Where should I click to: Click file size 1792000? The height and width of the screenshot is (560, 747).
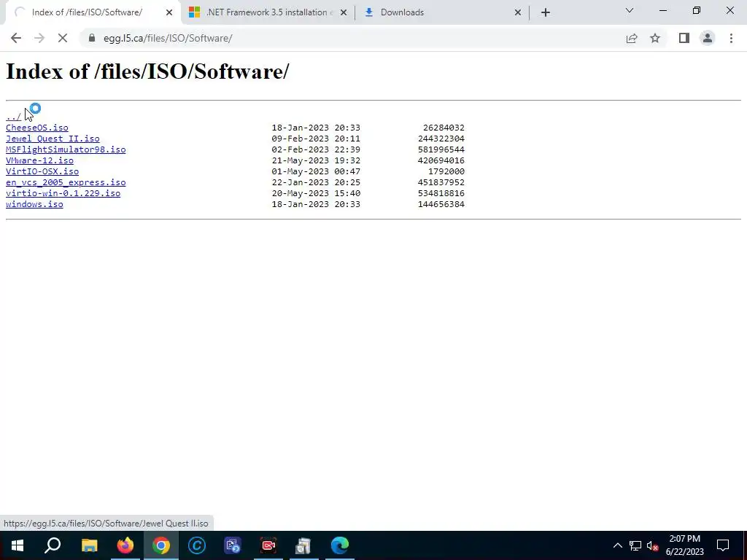tap(446, 171)
